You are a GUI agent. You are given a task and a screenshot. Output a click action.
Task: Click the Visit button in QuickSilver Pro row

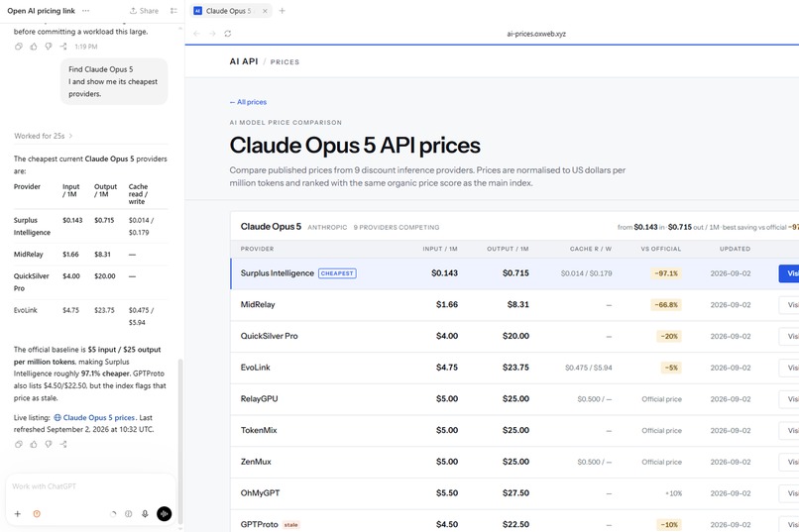click(x=789, y=337)
